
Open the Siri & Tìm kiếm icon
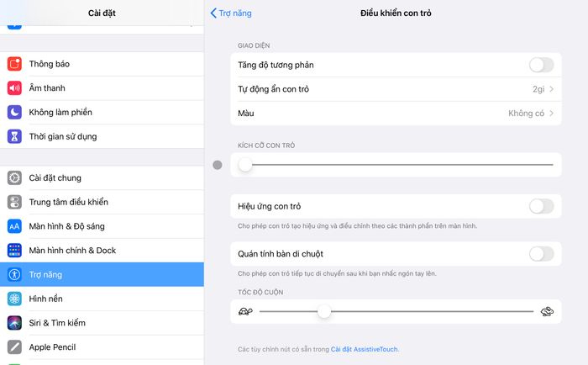(15, 323)
